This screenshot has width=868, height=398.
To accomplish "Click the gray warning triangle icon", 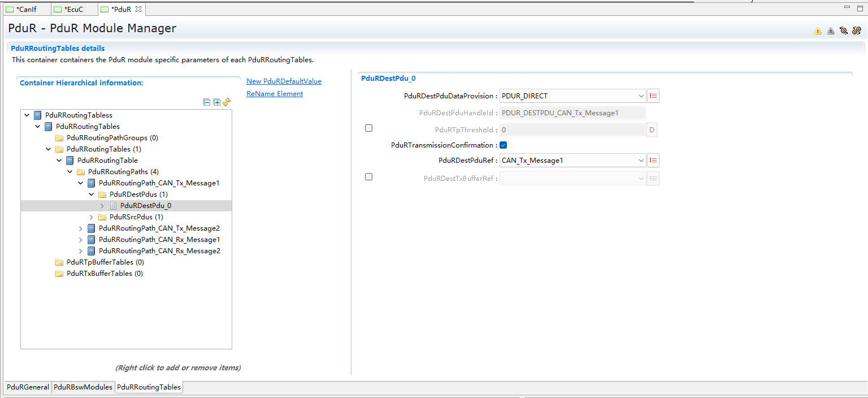I will tap(831, 31).
